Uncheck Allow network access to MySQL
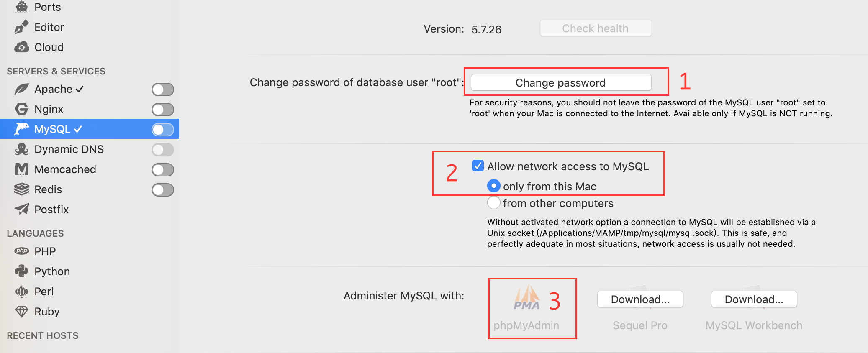The width and height of the screenshot is (868, 353). coord(478,166)
